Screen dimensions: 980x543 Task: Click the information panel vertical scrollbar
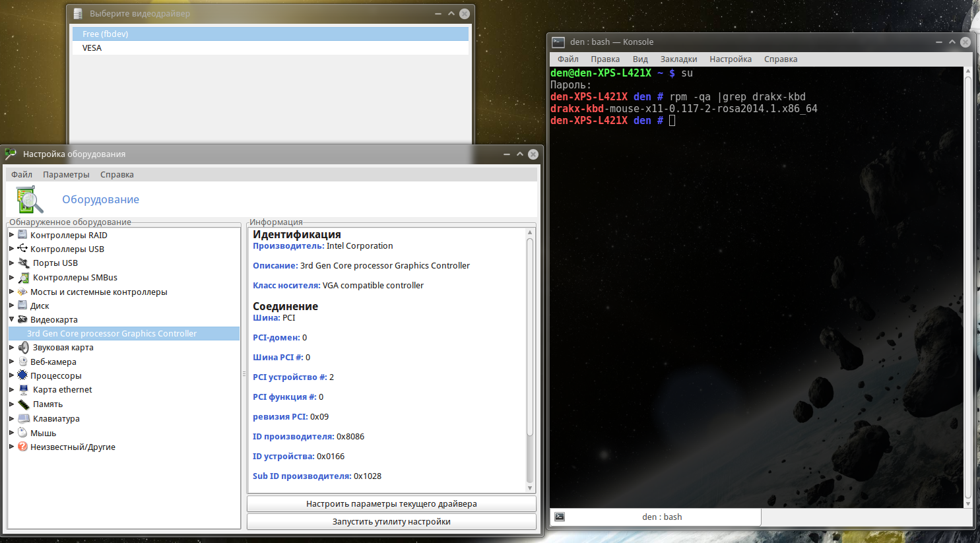[529, 336]
